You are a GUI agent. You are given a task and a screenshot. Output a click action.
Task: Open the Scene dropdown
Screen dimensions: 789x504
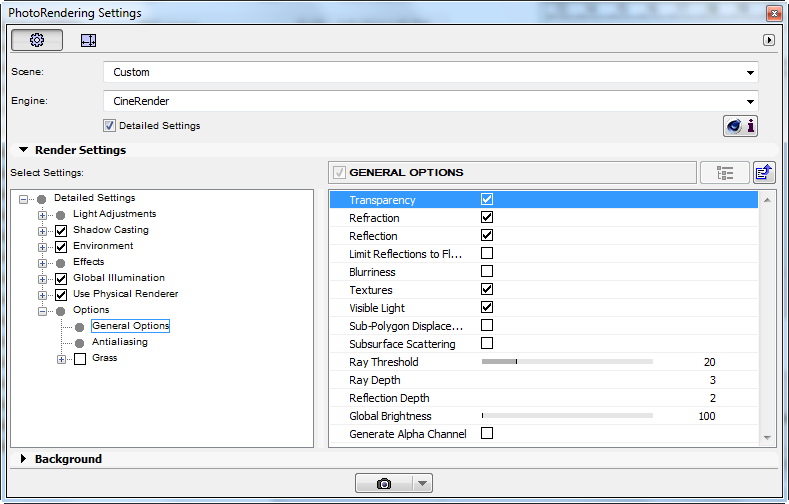pos(431,72)
